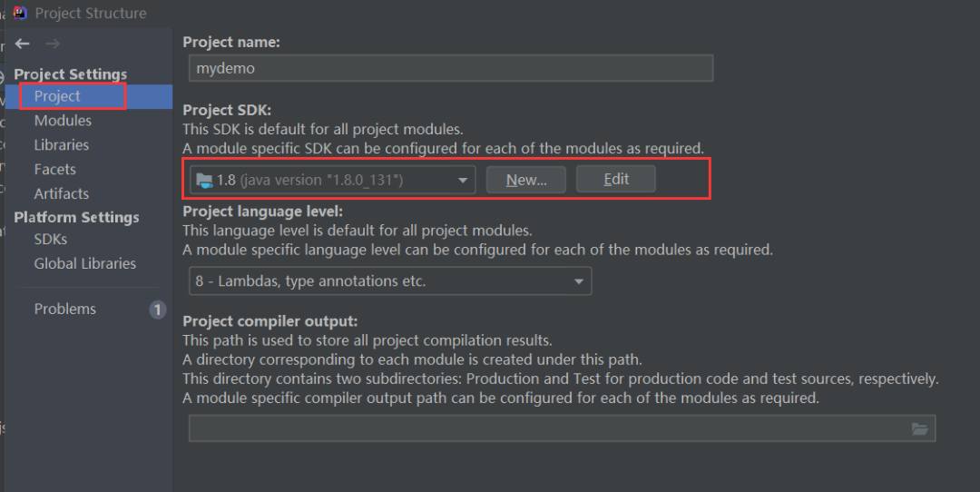Viewport: 980px width, 492px height.
Task: Open the Modules settings page
Action: tap(63, 121)
